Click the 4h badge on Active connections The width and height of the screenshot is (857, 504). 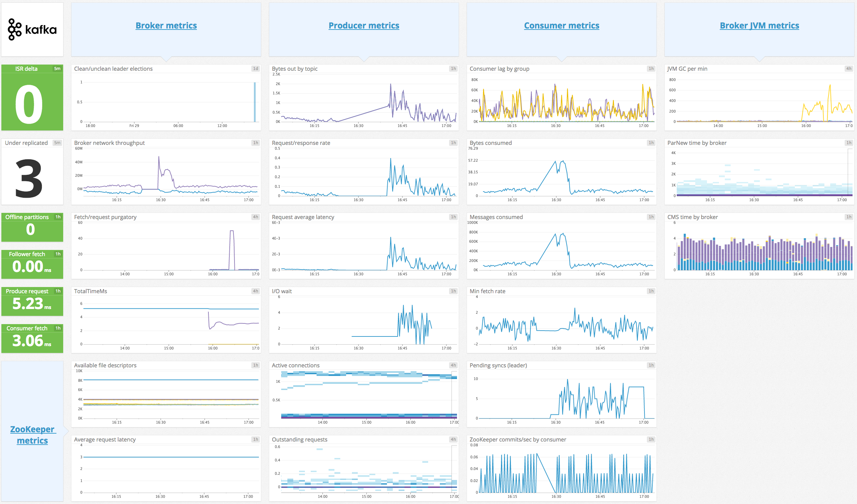tap(453, 365)
